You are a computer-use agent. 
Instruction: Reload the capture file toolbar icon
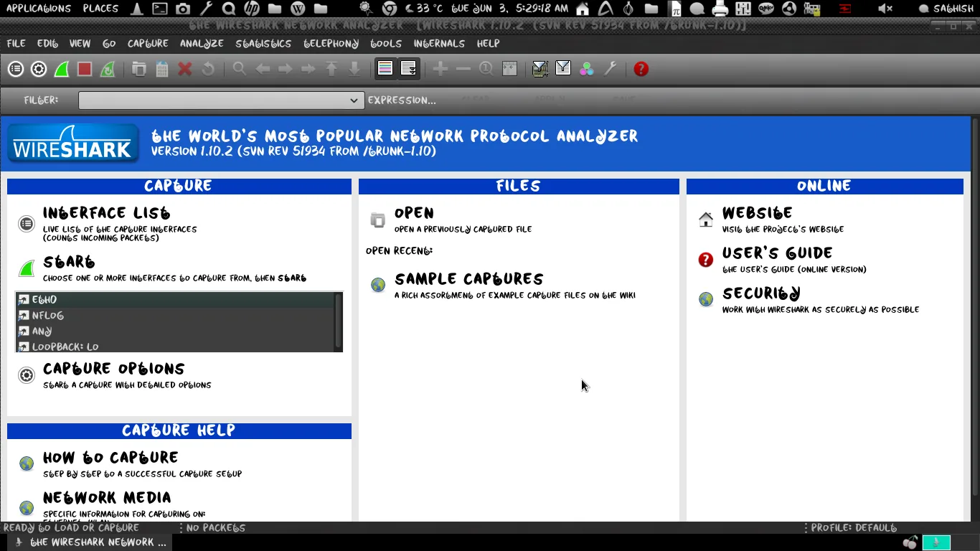click(x=208, y=69)
